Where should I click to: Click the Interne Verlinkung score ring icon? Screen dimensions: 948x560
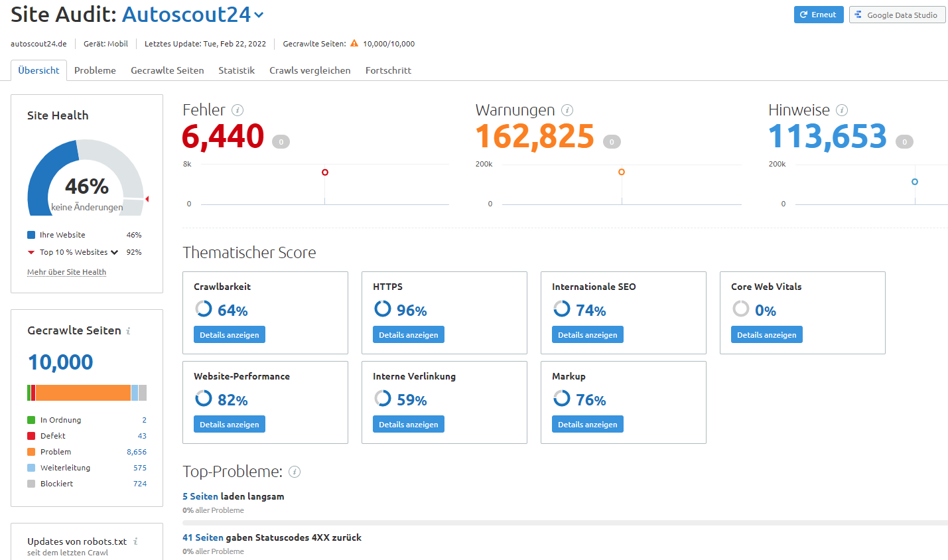point(383,398)
